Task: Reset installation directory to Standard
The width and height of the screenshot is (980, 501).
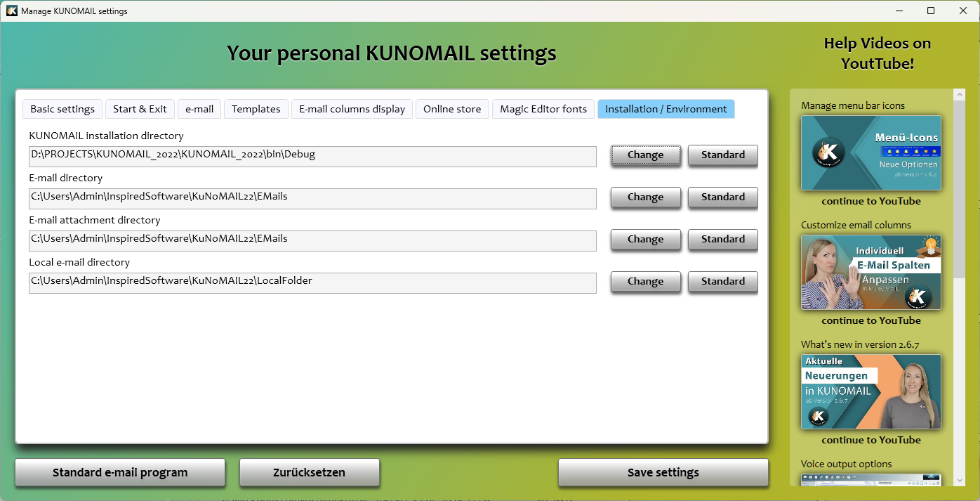Action: [723, 155]
